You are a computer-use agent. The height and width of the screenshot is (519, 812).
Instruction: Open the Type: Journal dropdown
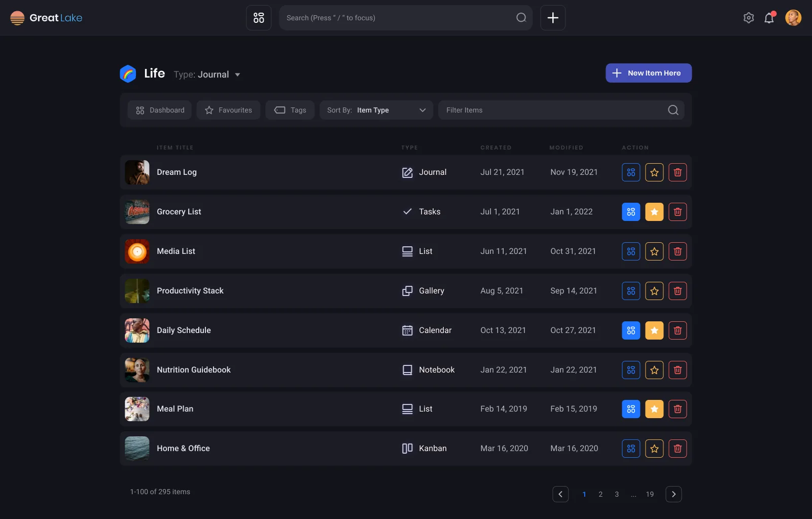(x=207, y=75)
